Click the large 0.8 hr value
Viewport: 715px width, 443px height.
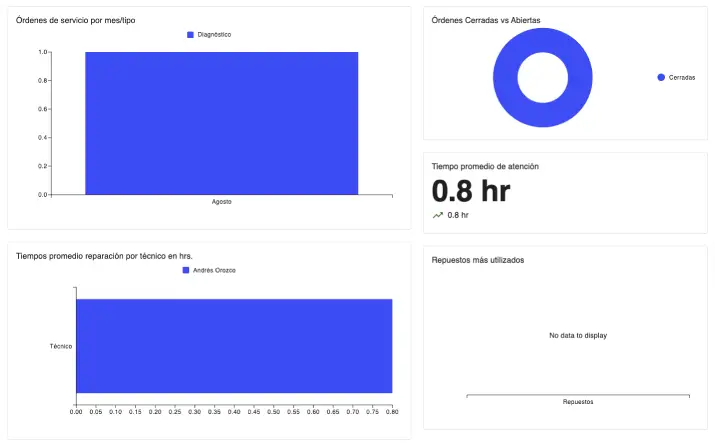470,191
